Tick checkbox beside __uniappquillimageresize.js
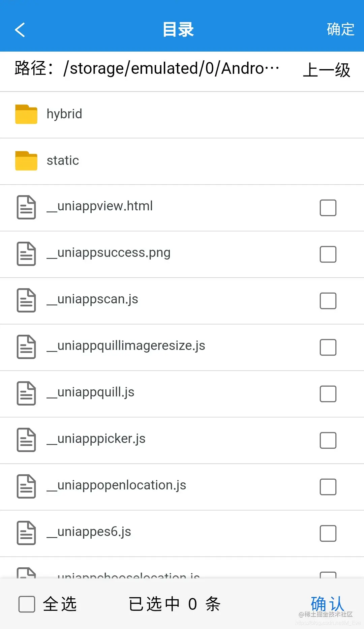364x629 pixels. 328,347
